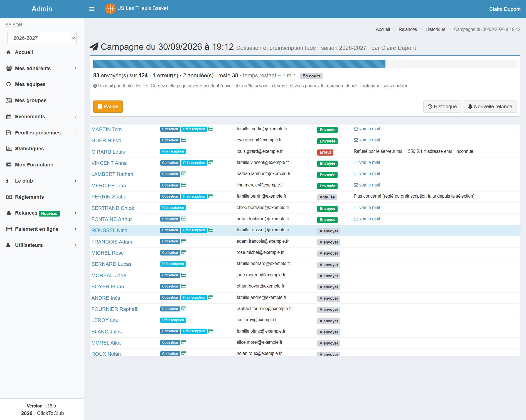Expand the Relances submenu chevron
Image resolution: width=526 pixels, height=420 pixels.
point(76,213)
